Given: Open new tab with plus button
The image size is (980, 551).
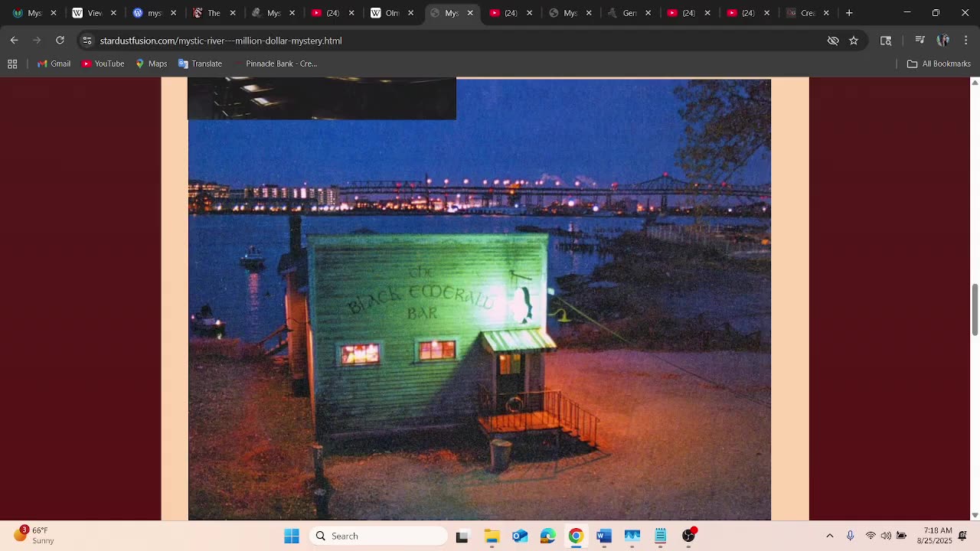Looking at the screenshot, I should 849,13.
